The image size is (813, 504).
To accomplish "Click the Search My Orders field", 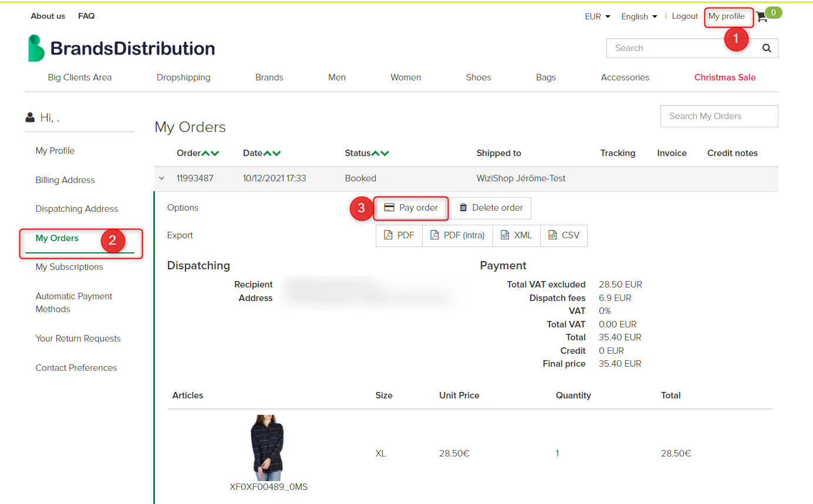I will pos(719,116).
